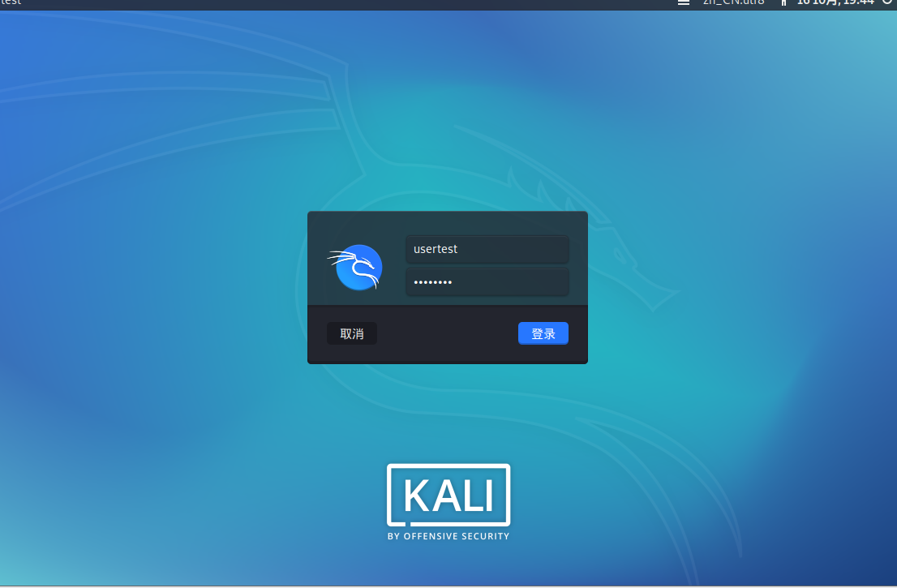Screen dimensions: 897x588
Task: Click the date and time clock
Action: coord(835,2)
